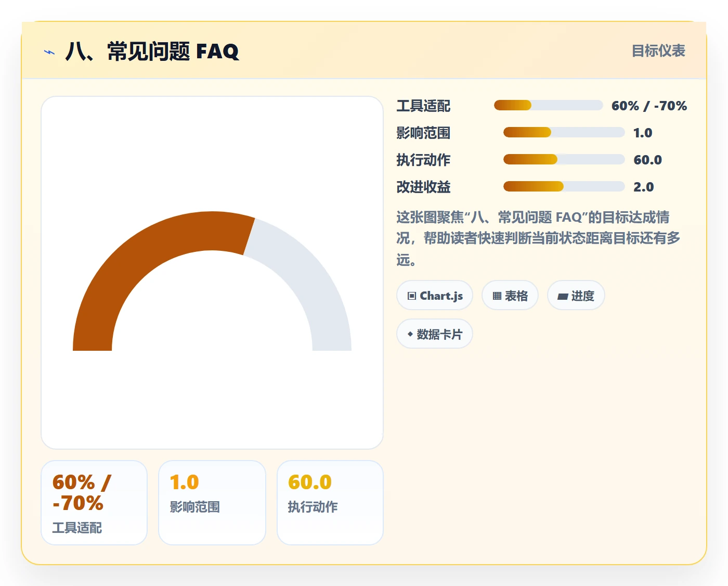This screenshot has height=586, width=728.
Task: Click the 工具适配 progress bar
Action: click(548, 106)
